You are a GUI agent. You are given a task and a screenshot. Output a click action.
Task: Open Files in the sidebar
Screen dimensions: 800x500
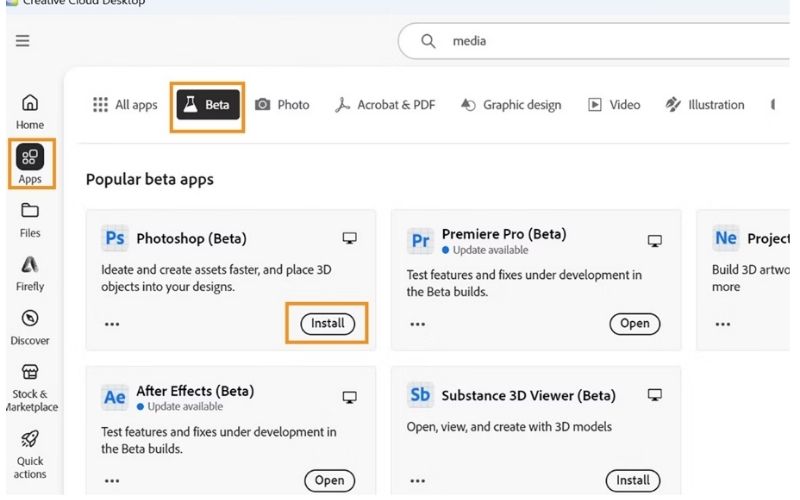coord(30,220)
